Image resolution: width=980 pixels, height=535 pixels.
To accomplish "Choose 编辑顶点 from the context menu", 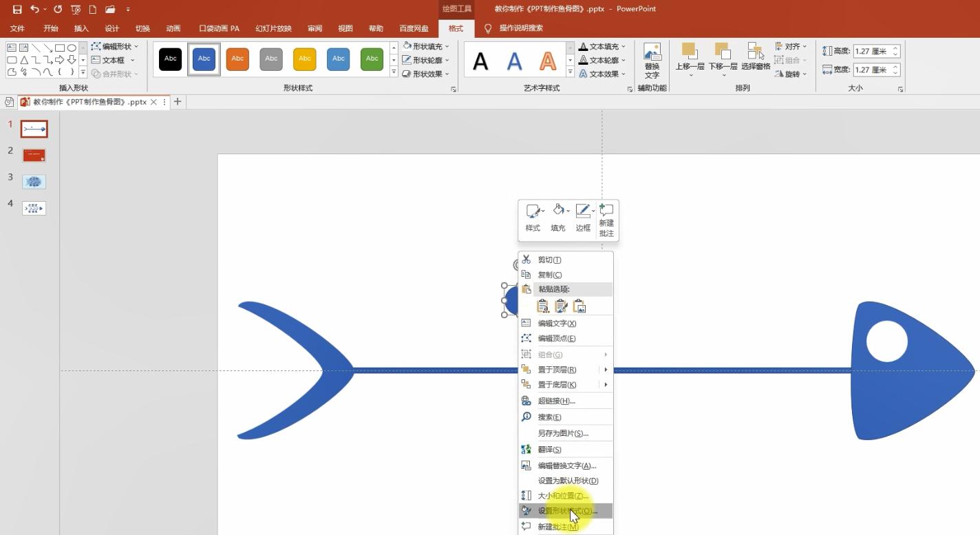I will [556, 338].
